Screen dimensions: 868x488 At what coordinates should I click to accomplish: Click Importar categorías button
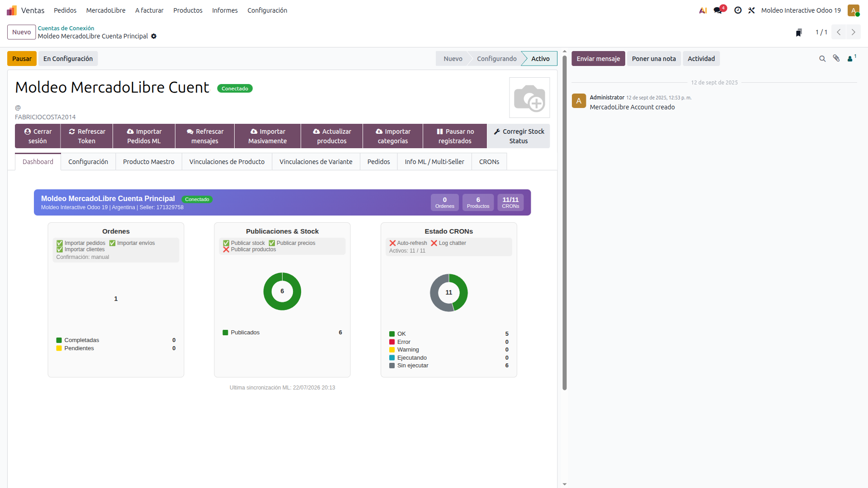[x=393, y=136]
